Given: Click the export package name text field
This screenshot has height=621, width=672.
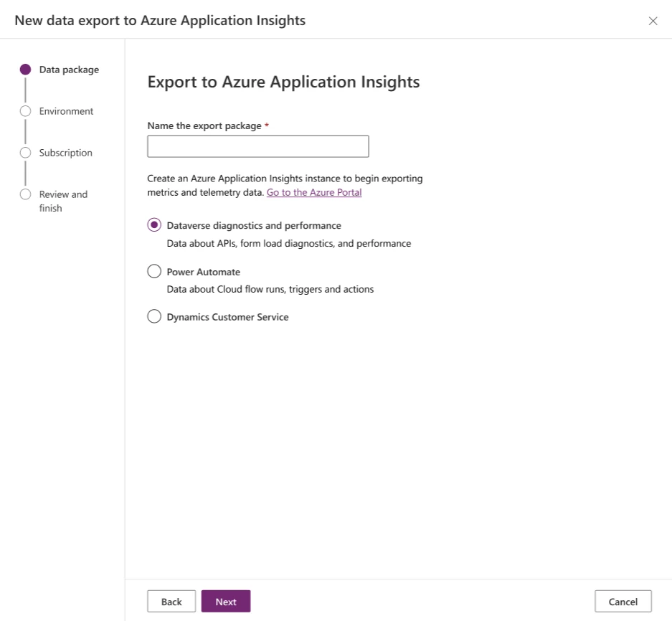Looking at the screenshot, I should point(257,146).
